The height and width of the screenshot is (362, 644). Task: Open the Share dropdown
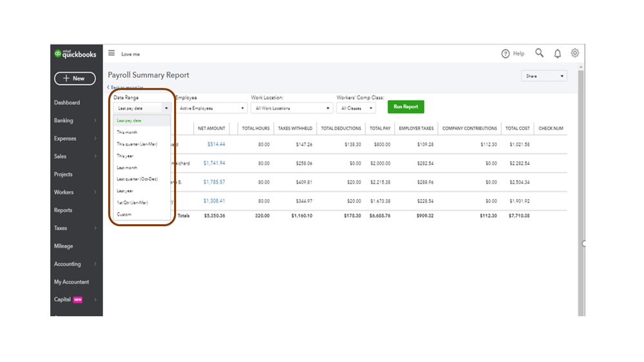point(543,76)
